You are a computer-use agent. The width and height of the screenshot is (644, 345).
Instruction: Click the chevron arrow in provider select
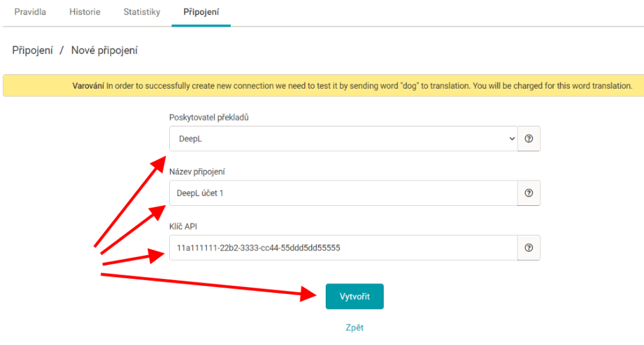tap(512, 139)
